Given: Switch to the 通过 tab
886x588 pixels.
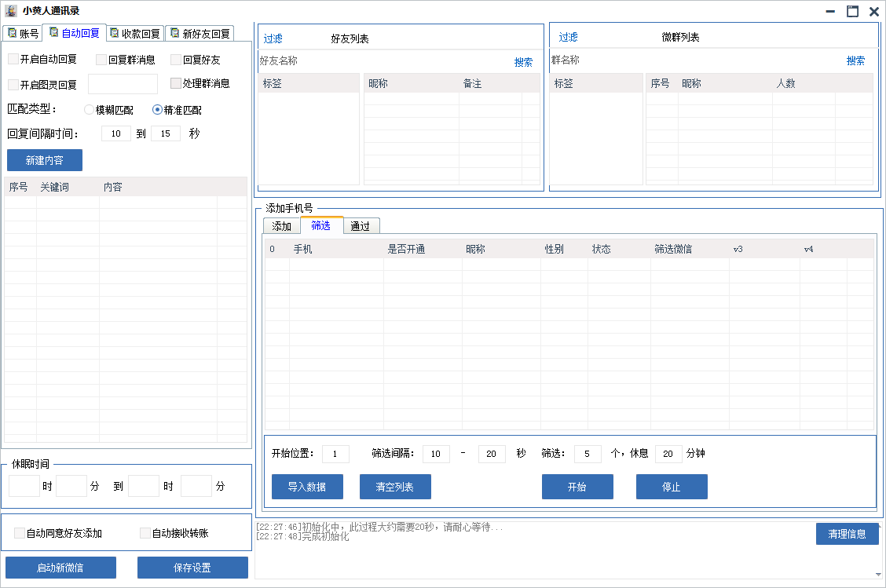Looking at the screenshot, I should pyautogui.click(x=361, y=226).
